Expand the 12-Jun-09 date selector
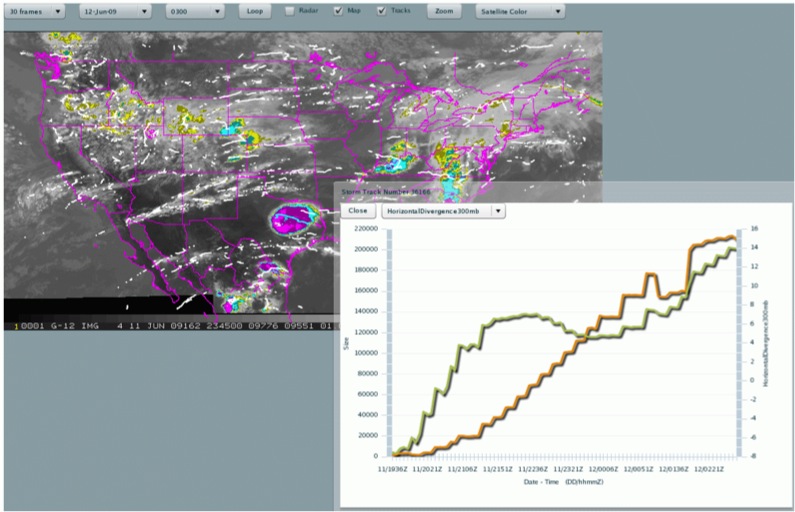This screenshot has height=512, width=795. [116, 12]
